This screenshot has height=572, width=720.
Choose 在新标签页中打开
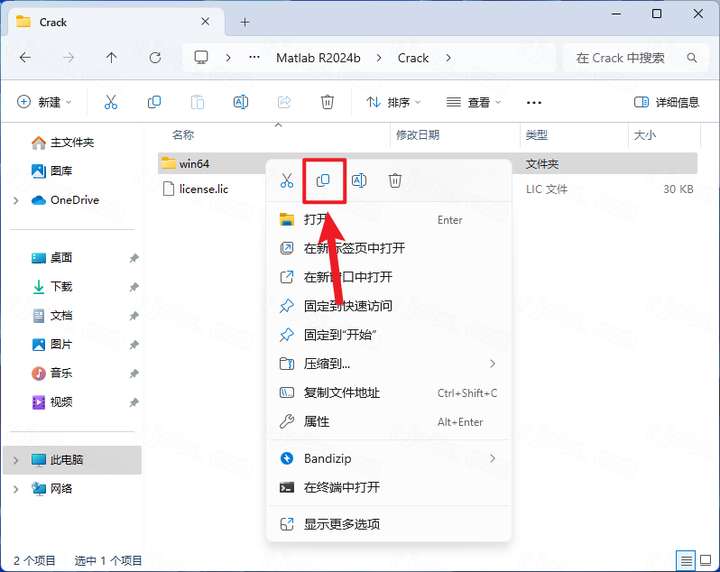388,248
